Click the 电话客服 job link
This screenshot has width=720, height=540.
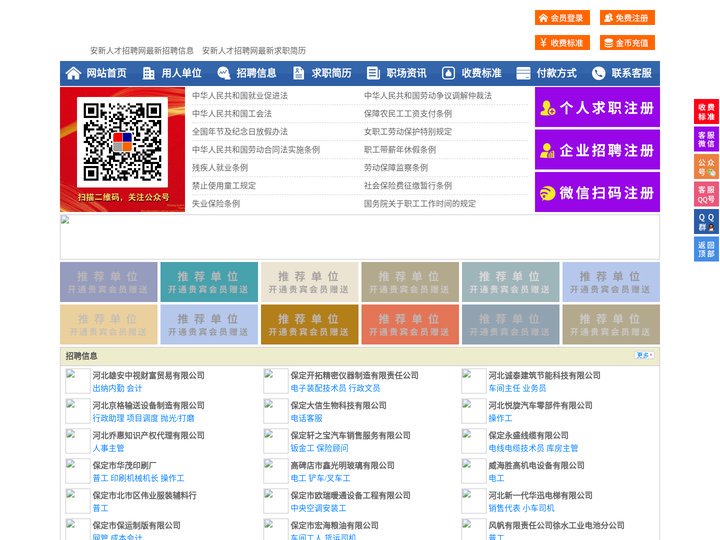point(306,418)
